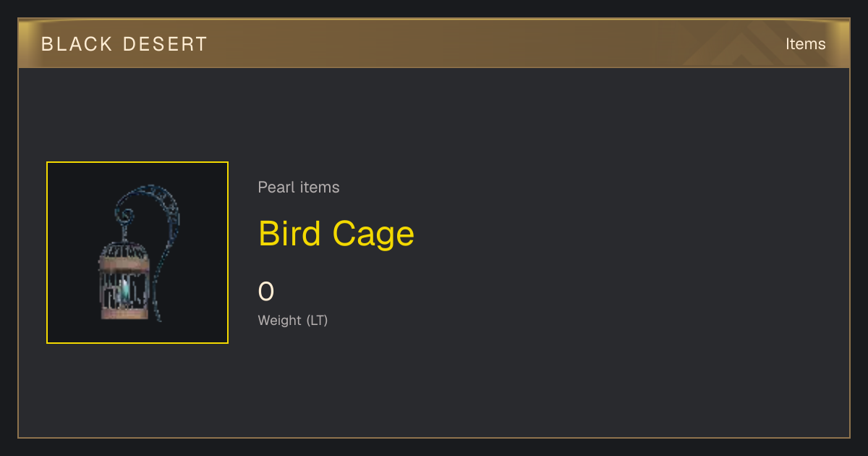868x456 pixels.
Task: Go to the BLACK DESERT home title
Action: click(x=124, y=44)
